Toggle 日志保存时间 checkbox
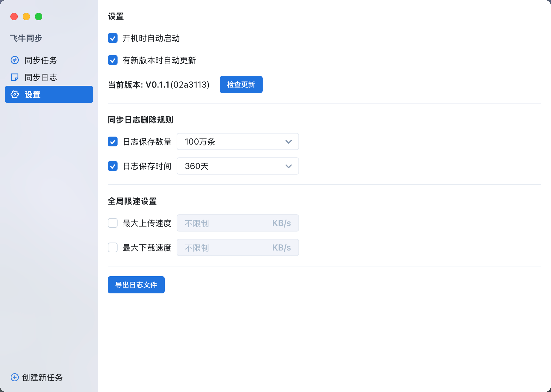This screenshot has height=392, width=551. [x=113, y=166]
